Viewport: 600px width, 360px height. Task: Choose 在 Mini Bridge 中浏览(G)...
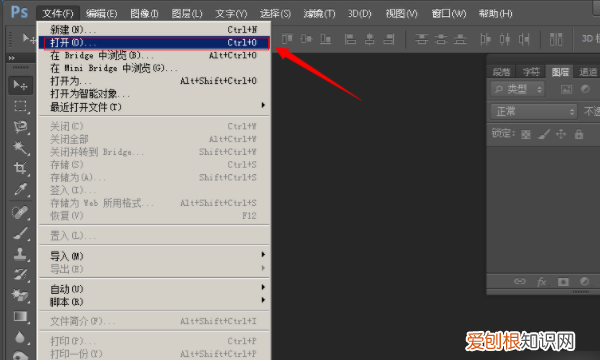154,68
